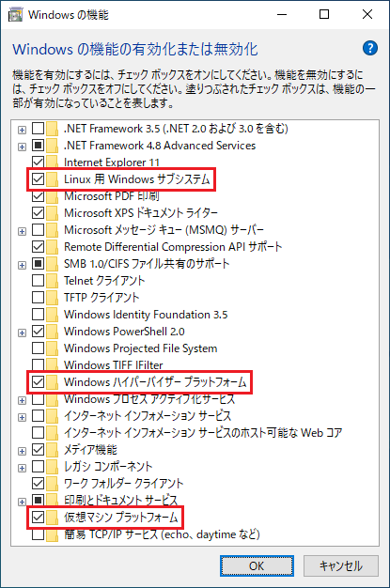Enable Telnet クライアント checkbox

point(38,281)
